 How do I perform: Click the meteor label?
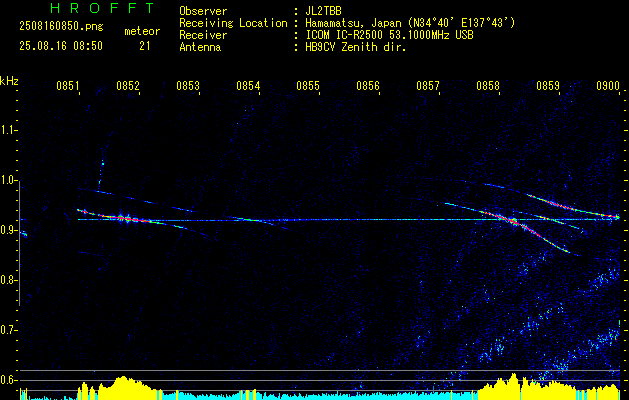coord(142,31)
